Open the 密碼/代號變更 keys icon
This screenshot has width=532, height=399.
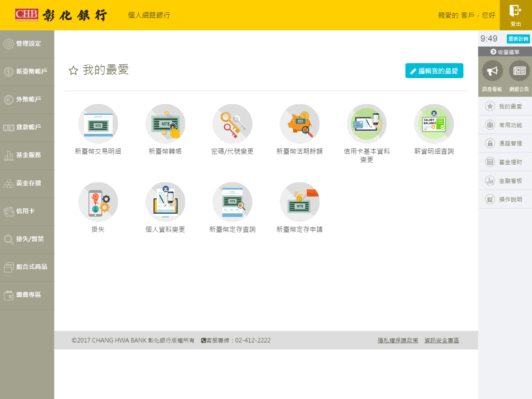(232, 124)
